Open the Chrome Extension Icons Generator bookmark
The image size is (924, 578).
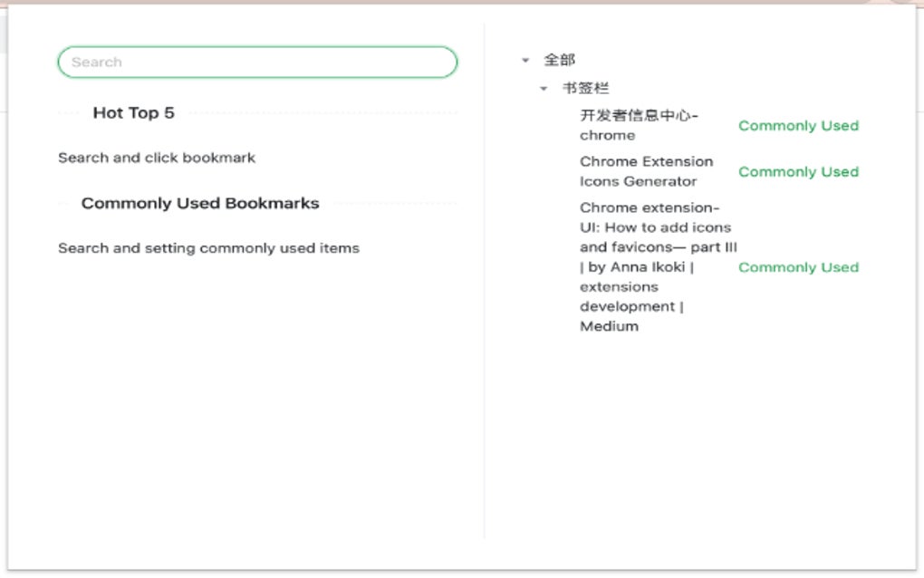[x=646, y=171]
